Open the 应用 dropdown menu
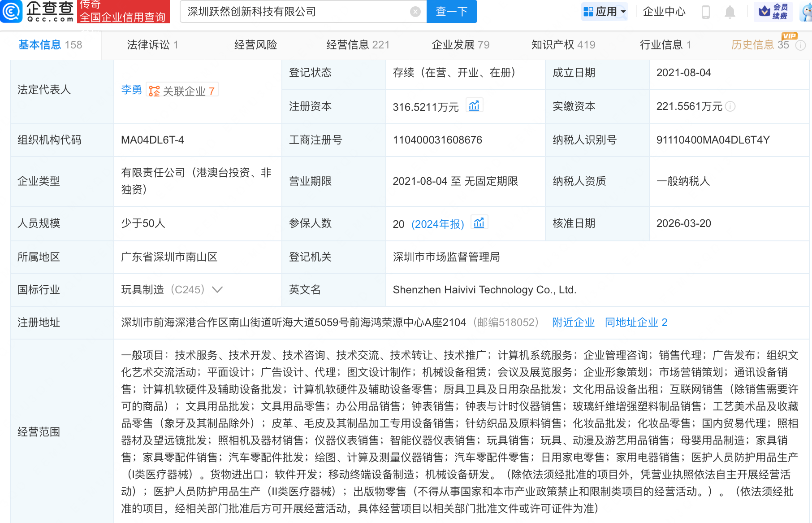812x523 pixels. coord(605,12)
